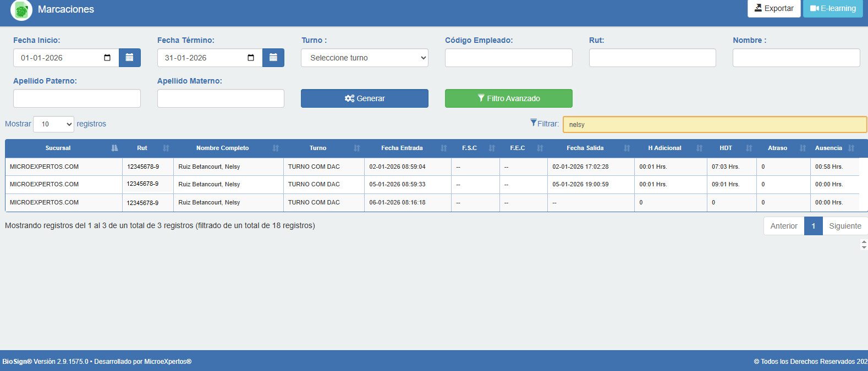Click the Nombre input field
Screen dimensions: 868x371
[796, 58]
